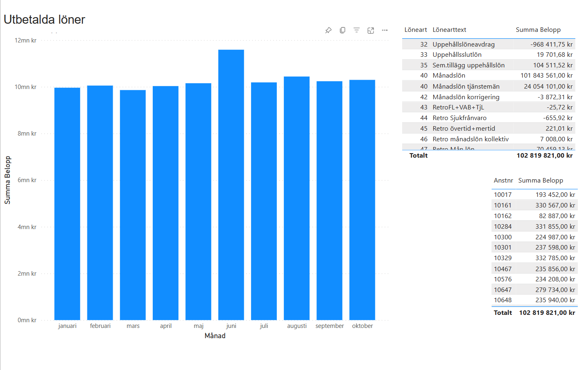Select employee number 10162
The height and width of the screenshot is (370, 588).
coord(503,216)
